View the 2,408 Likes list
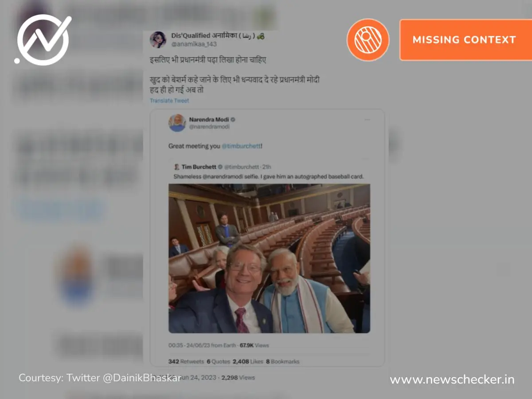 coord(248,362)
